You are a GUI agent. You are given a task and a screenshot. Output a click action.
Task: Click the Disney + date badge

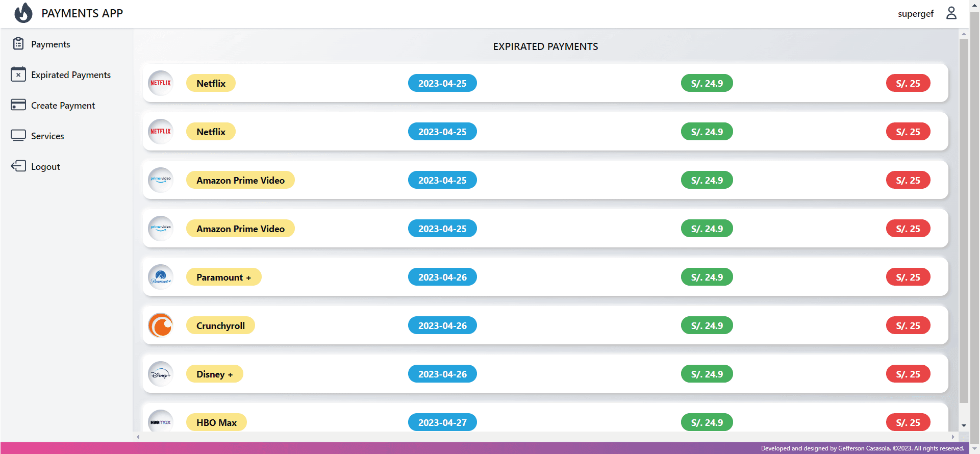442,374
